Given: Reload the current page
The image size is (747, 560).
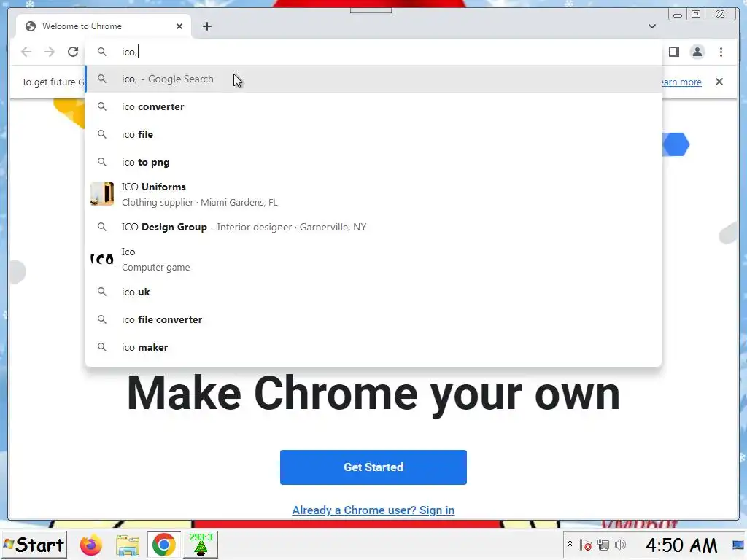Looking at the screenshot, I should tap(73, 52).
